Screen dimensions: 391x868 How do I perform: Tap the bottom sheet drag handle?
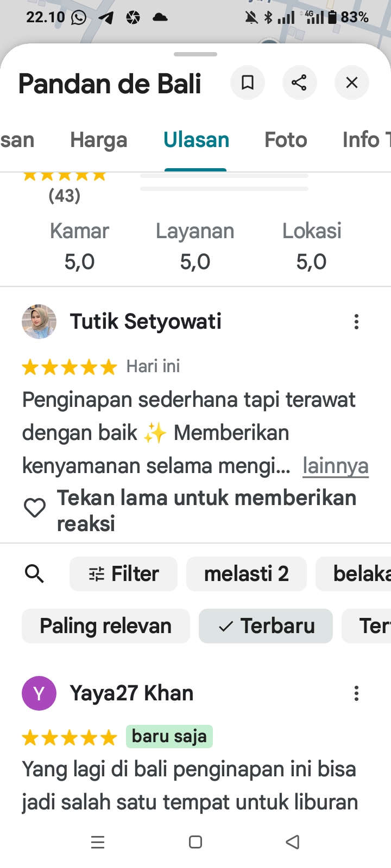tap(195, 54)
